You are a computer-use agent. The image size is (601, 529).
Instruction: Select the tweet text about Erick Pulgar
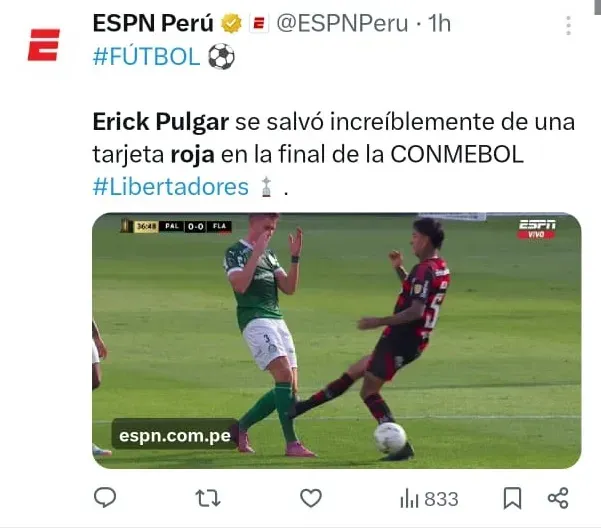coord(333,154)
